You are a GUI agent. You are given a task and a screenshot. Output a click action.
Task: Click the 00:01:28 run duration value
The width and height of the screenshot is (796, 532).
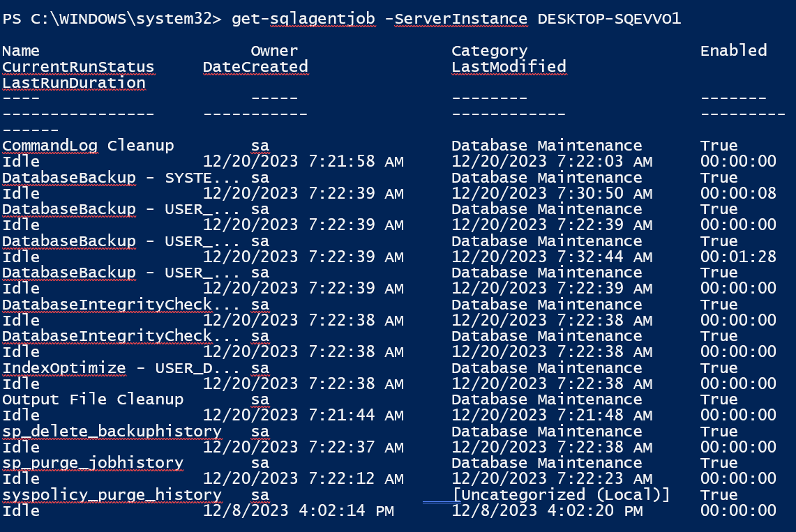738,257
